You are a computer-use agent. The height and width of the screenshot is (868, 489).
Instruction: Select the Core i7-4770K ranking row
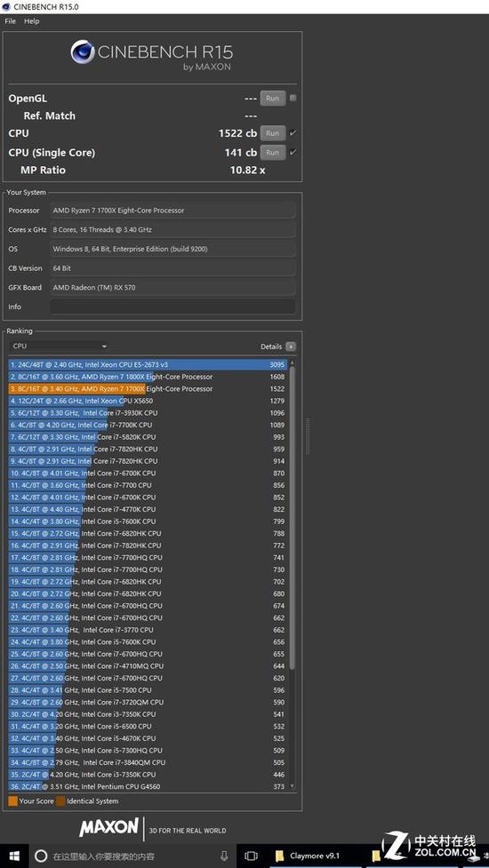[148, 509]
